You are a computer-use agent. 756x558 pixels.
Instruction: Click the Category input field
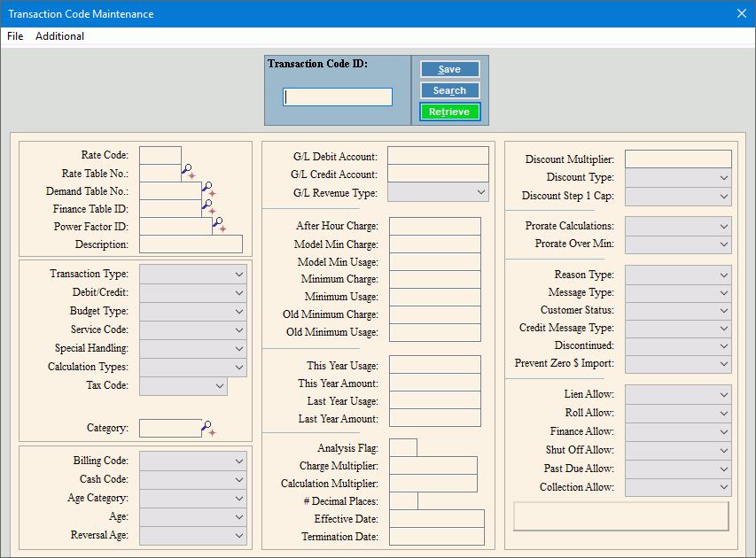pos(171,429)
